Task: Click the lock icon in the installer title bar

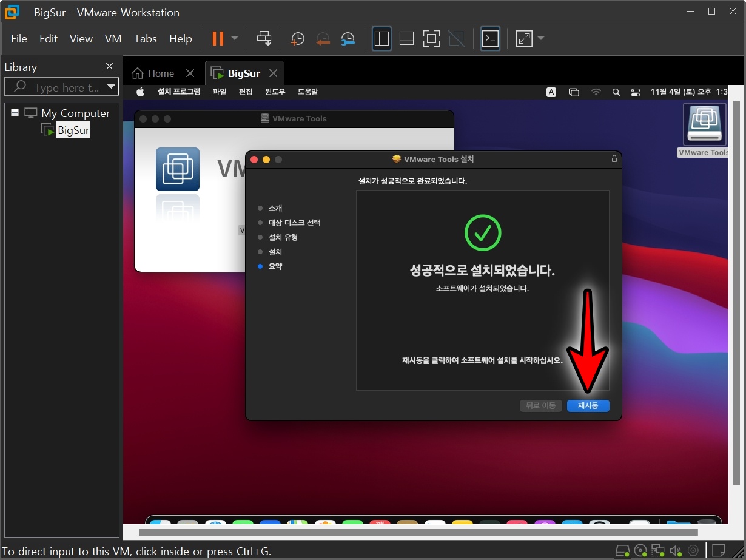Action: coord(614,159)
